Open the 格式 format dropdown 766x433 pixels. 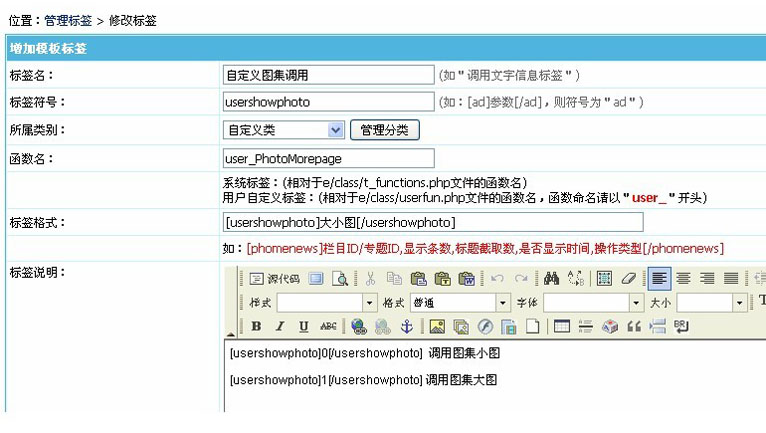[x=502, y=303]
